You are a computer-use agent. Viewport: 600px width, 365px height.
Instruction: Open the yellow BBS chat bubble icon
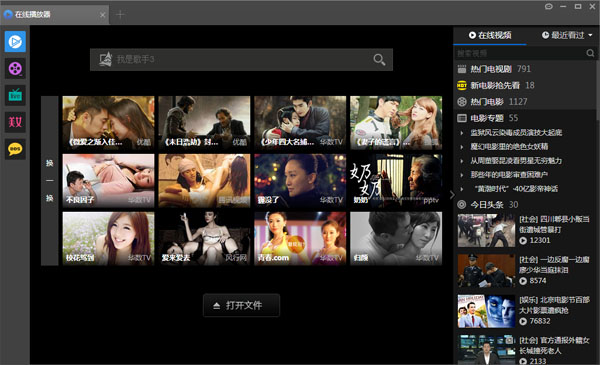15,149
